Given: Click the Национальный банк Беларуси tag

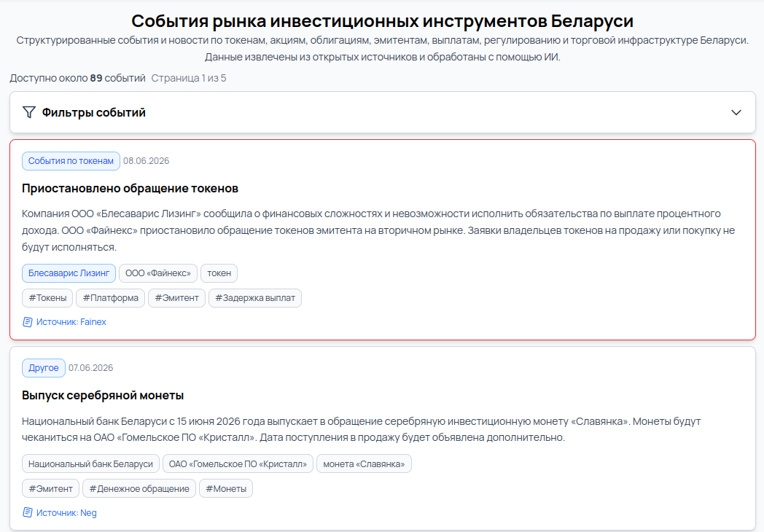Looking at the screenshot, I should 90,463.
